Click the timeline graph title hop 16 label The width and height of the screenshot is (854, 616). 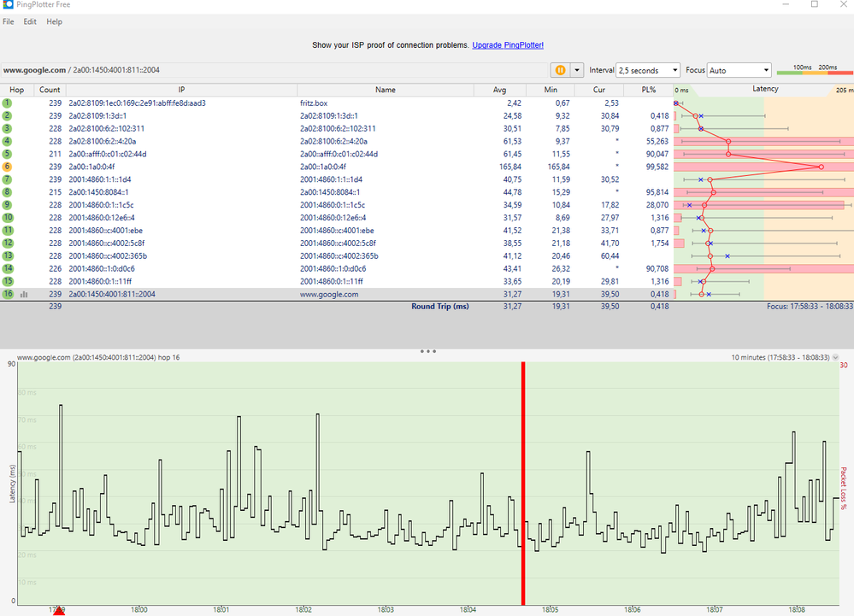click(98, 357)
